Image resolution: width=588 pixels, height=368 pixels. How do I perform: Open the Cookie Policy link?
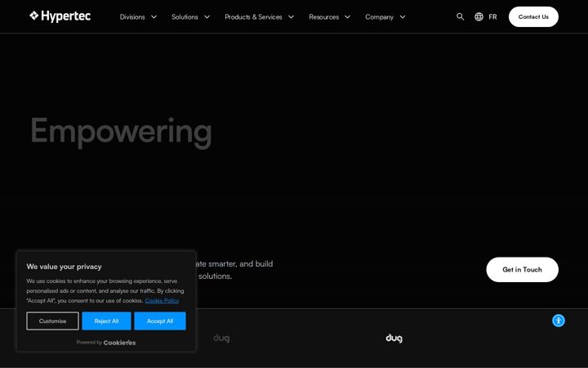point(162,300)
